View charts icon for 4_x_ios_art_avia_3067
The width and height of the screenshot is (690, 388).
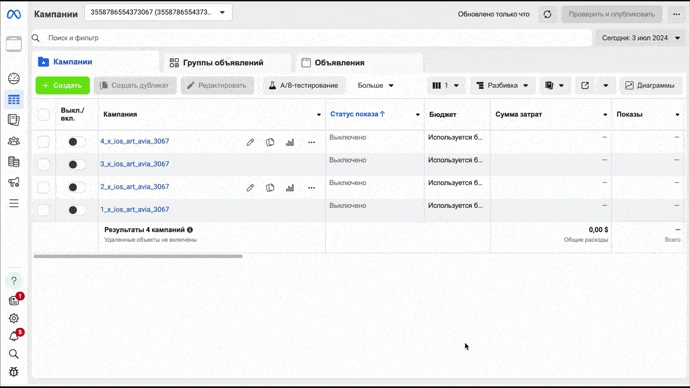pos(290,142)
